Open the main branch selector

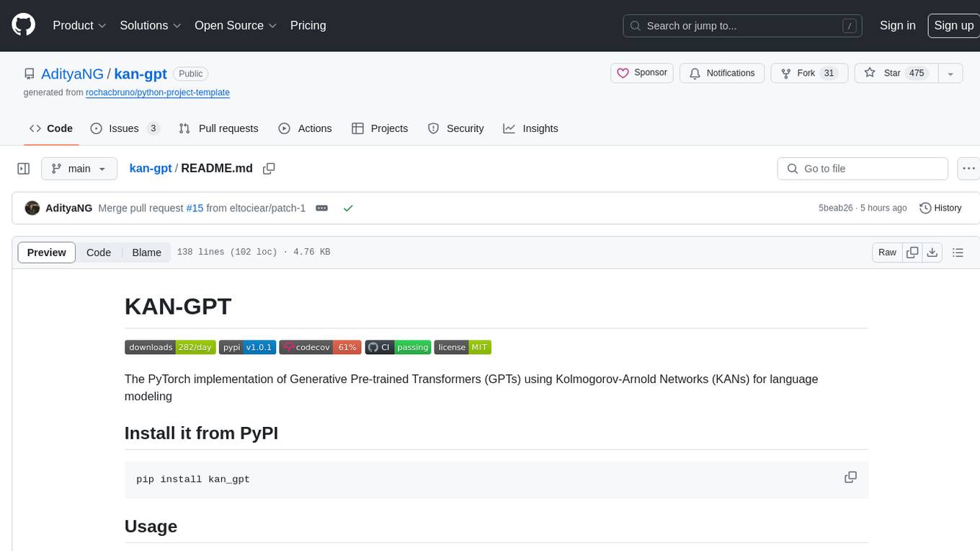point(79,169)
